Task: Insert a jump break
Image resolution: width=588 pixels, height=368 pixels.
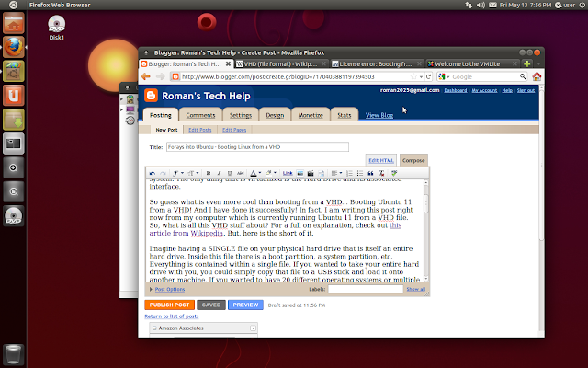Action: click(x=322, y=173)
